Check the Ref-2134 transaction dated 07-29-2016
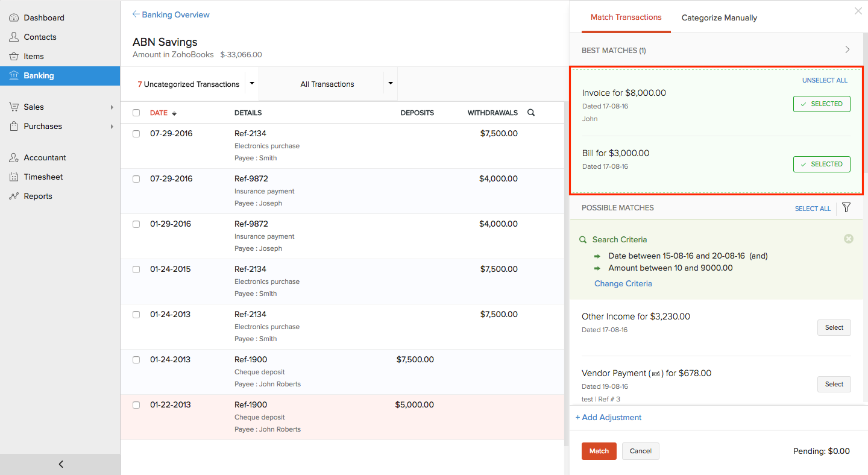868x475 pixels. (136, 133)
